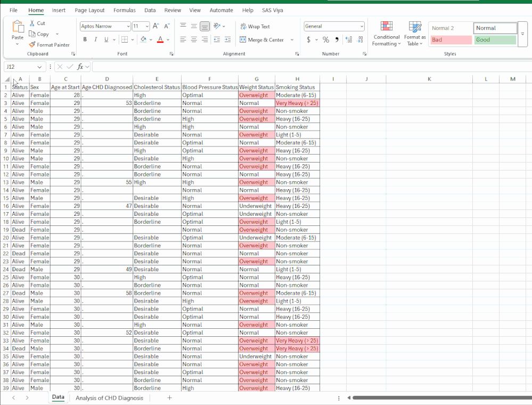The width and height of the screenshot is (532, 405).
Task: Click the horizontal scrollbar thumb
Action: (x=442, y=398)
